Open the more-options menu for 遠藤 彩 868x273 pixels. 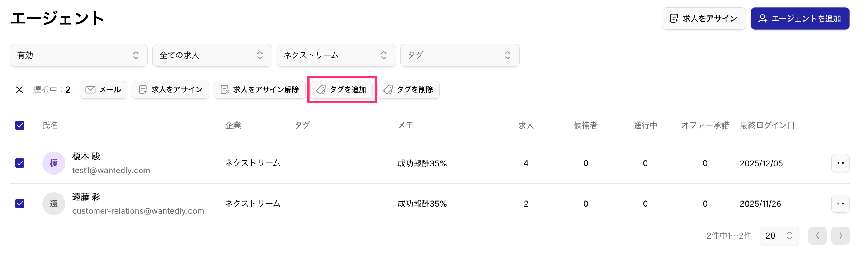click(x=840, y=204)
